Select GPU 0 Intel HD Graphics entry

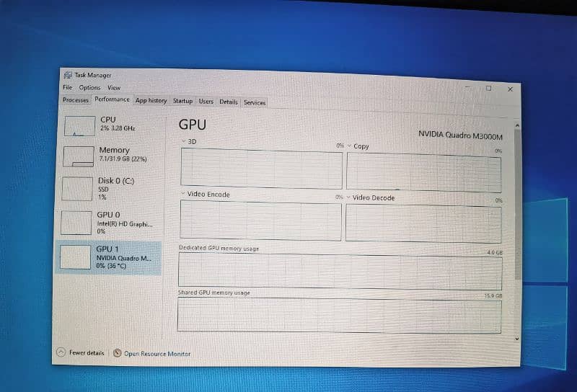click(x=108, y=222)
